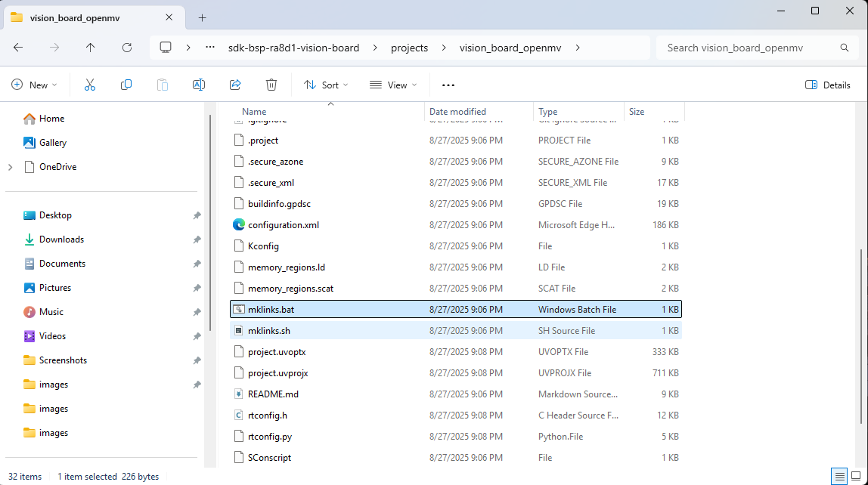Click the Cut scissors icon in toolbar

coord(90,85)
